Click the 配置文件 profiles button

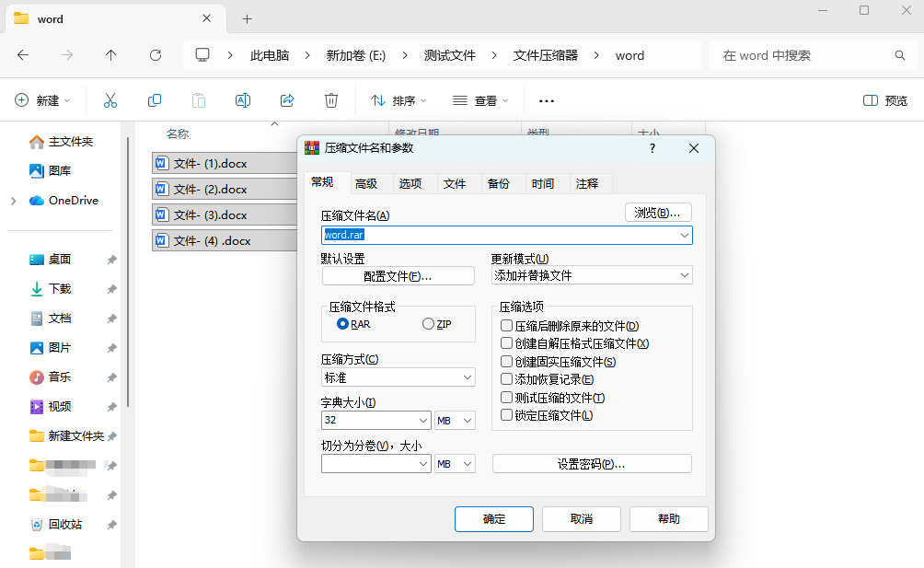[x=398, y=276]
